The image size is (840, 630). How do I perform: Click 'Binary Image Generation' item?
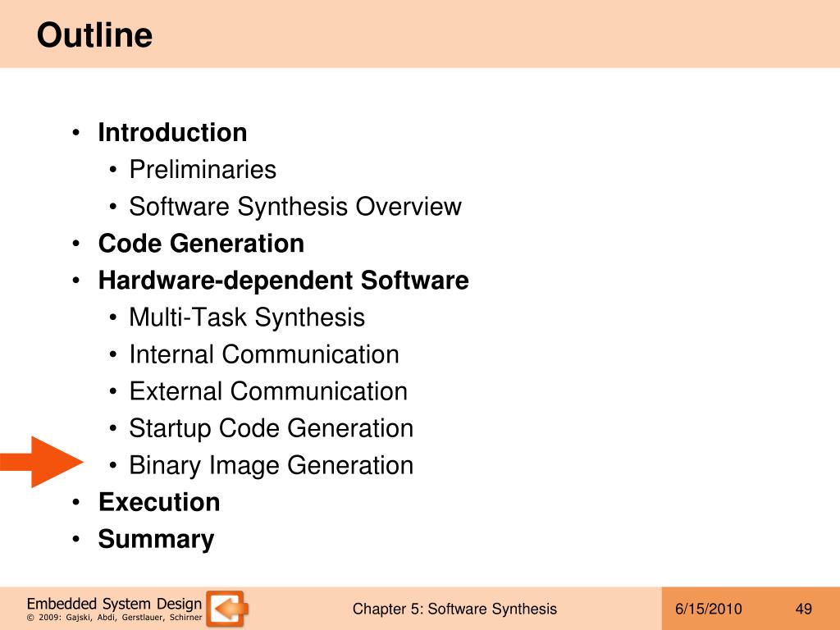point(271,466)
